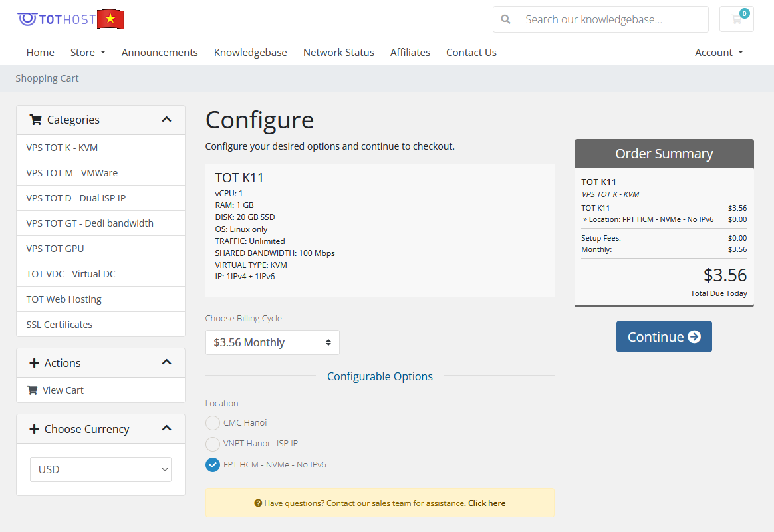
Task: Open the billing cycle dropdown
Action: (x=272, y=342)
